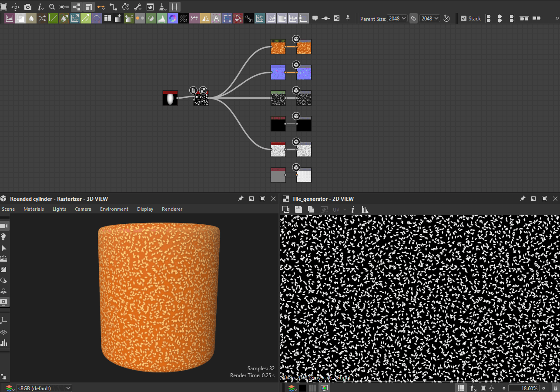This screenshot has width=560, height=392.
Task: Click the camera snapshot icon in graph toolbar
Action: 28,7
